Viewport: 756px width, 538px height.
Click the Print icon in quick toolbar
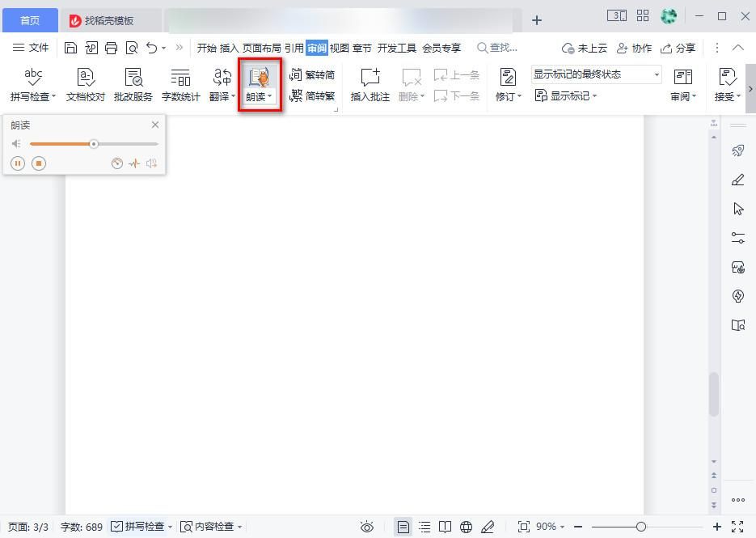coord(112,48)
